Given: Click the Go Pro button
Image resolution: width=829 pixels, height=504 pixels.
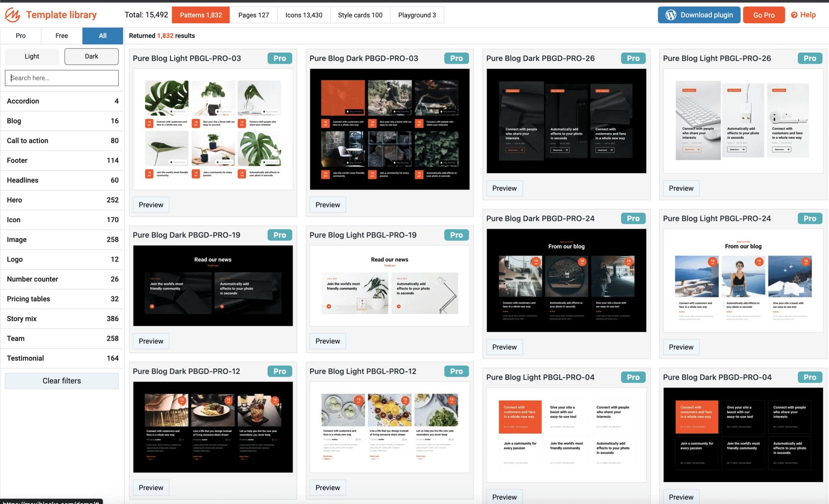Looking at the screenshot, I should [x=764, y=15].
